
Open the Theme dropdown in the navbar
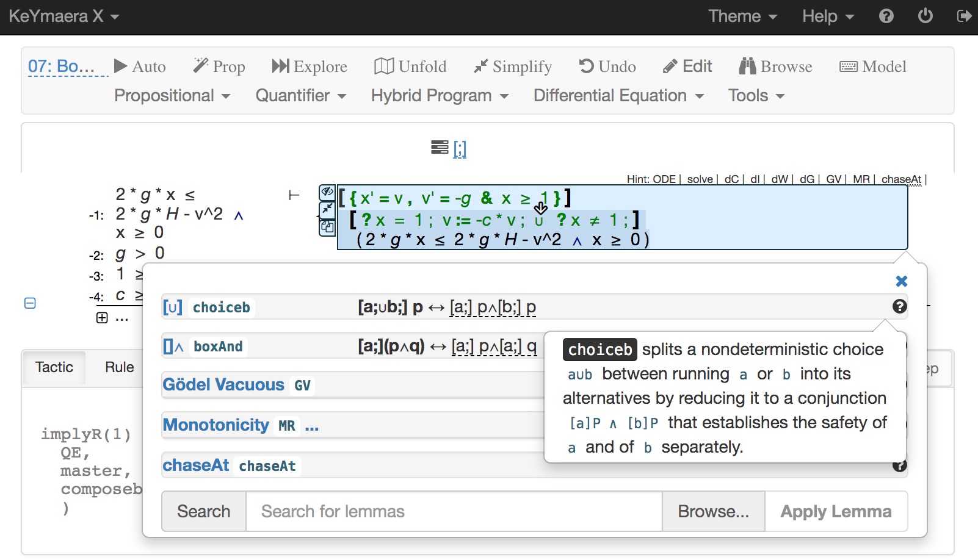[742, 16]
